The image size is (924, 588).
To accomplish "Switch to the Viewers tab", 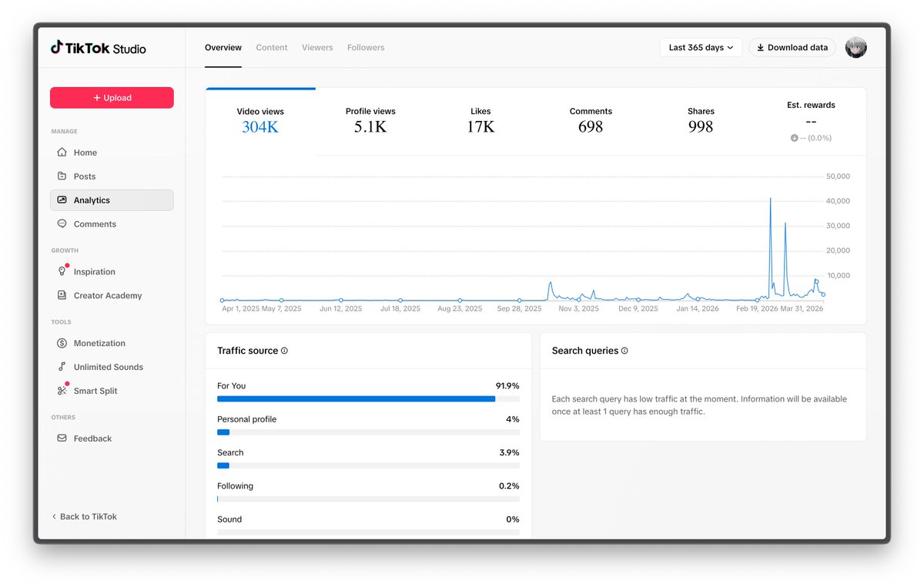I will coord(317,48).
